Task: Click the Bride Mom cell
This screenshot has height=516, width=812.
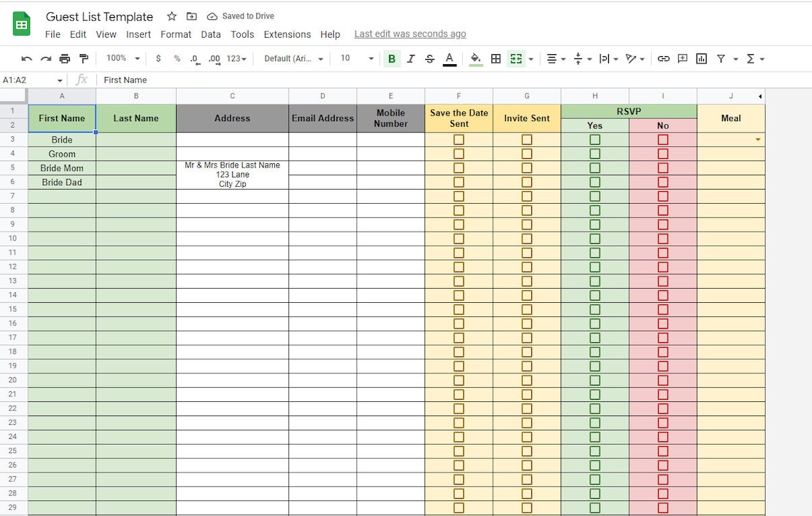Action: point(62,168)
